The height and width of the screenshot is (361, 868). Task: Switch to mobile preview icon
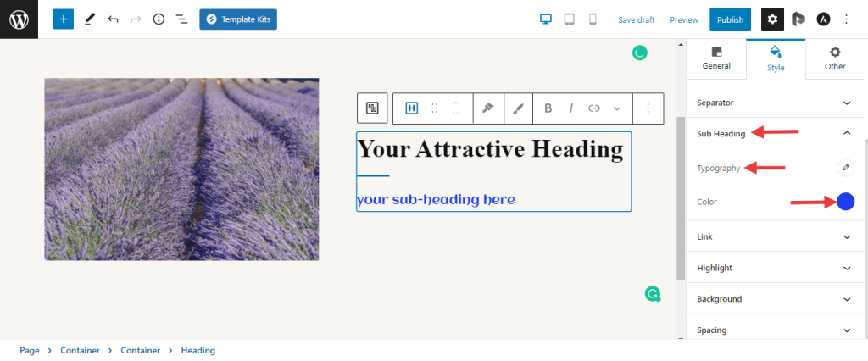(593, 19)
